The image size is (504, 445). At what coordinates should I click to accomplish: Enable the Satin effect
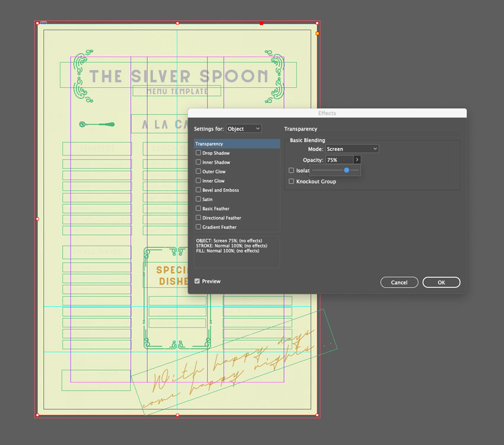point(199,199)
